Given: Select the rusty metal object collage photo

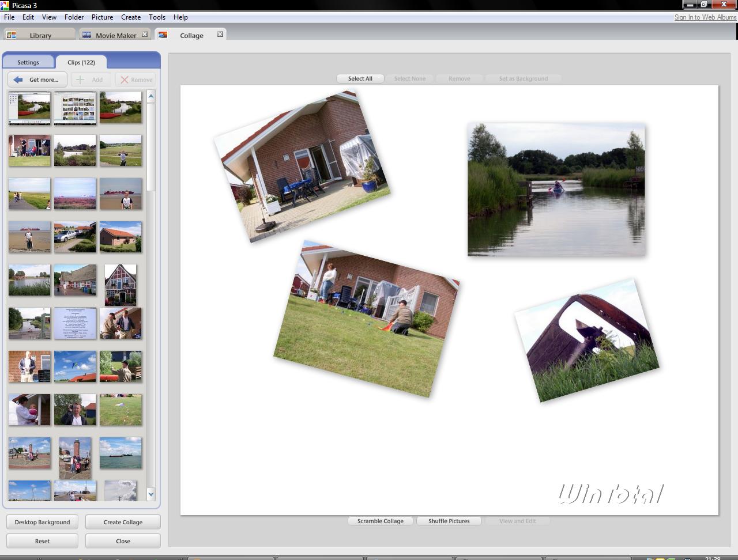Looking at the screenshot, I should click(587, 340).
